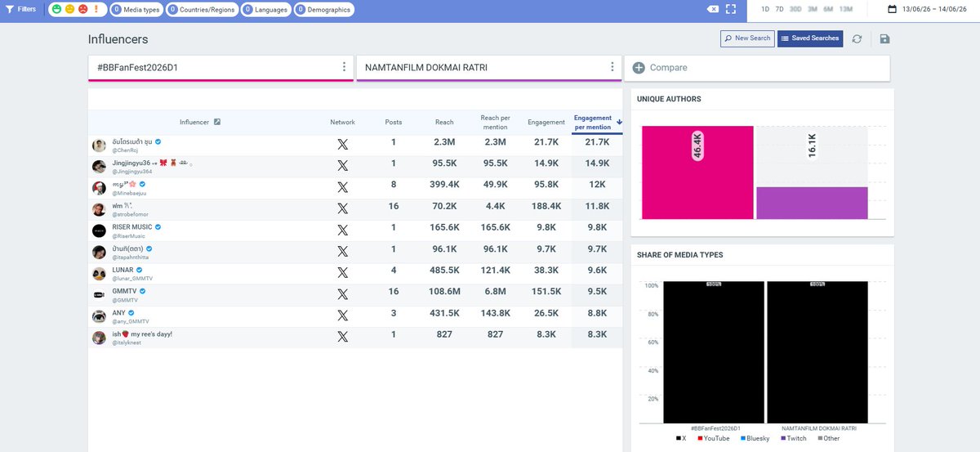Click the 108.6M reach value for GMMTV
The width and height of the screenshot is (980, 452).
click(x=444, y=293)
